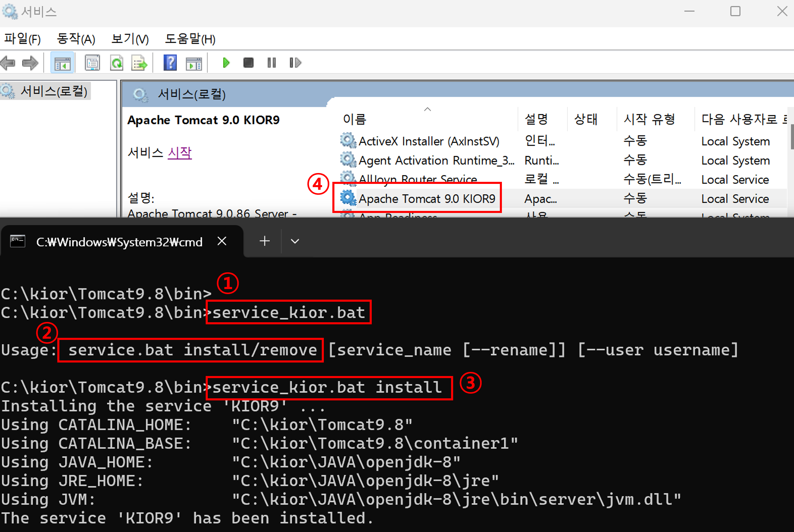Click the Stop service square icon
Viewport: 794px width, 532px height.
[248, 63]
